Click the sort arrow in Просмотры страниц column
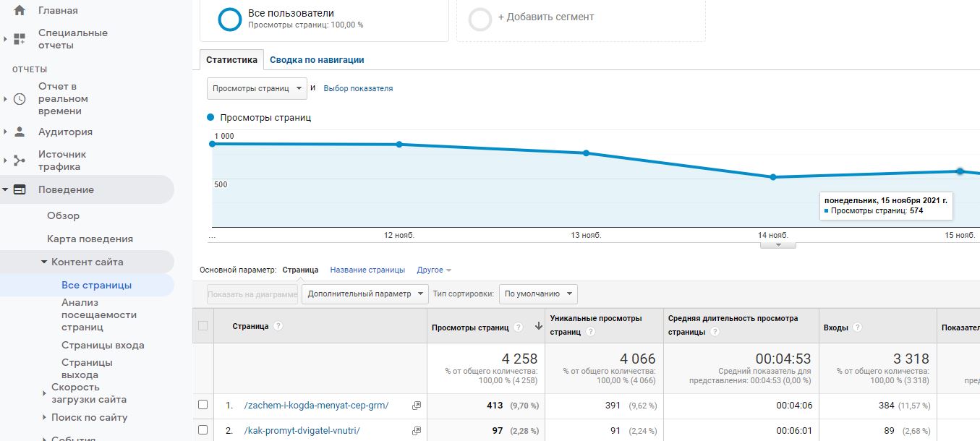The image size is (980, 441). 538,326
